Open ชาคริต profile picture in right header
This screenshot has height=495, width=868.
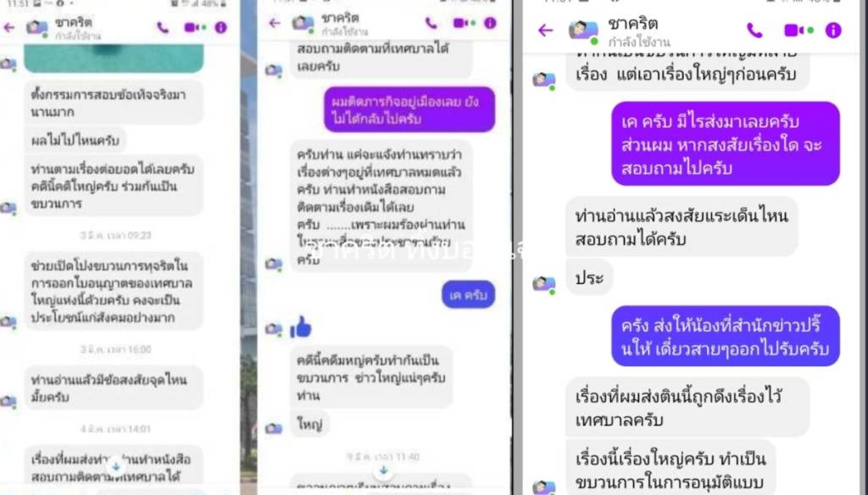point(583,31)
